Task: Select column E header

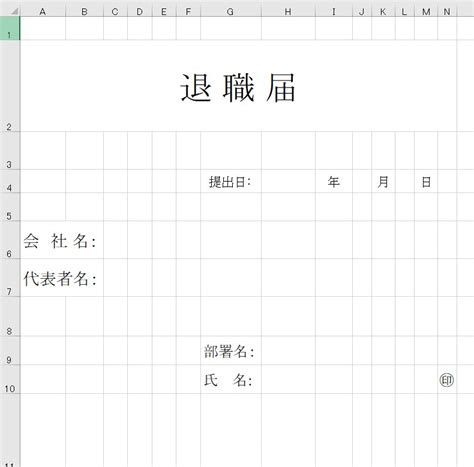Action: point(164,12)
